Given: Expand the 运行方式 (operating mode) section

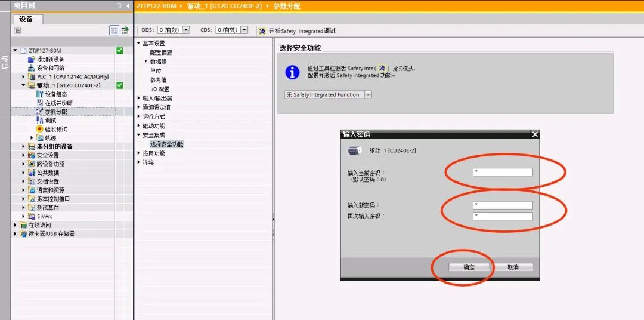Looking at the screenshot, I should [139, 117].
